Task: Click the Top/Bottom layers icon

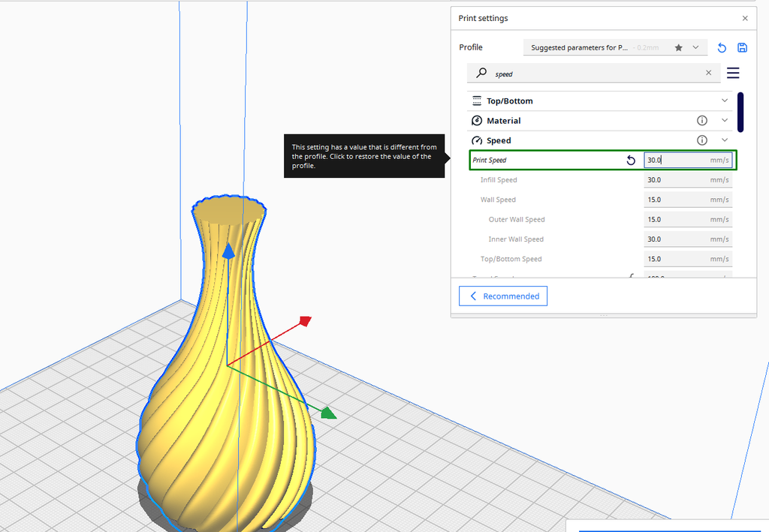Action: [477, 100]
